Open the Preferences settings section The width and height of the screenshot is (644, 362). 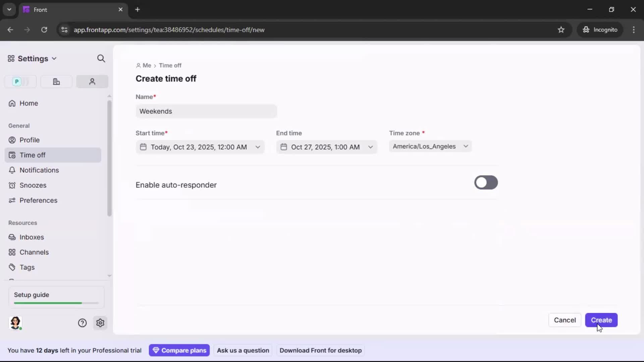(38, 200)
